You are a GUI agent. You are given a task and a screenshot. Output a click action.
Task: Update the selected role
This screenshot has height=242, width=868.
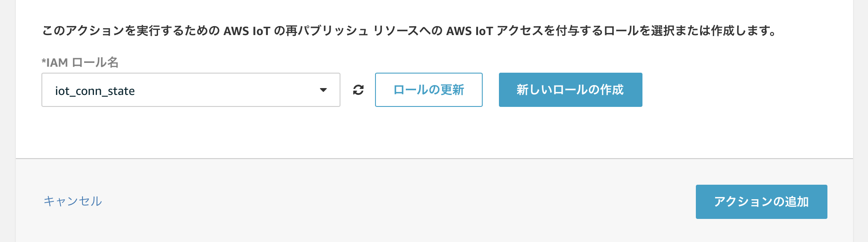point(428,90)
